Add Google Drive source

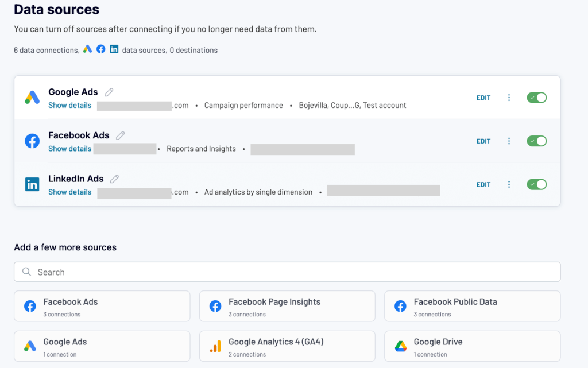click(x=473, y=346)
